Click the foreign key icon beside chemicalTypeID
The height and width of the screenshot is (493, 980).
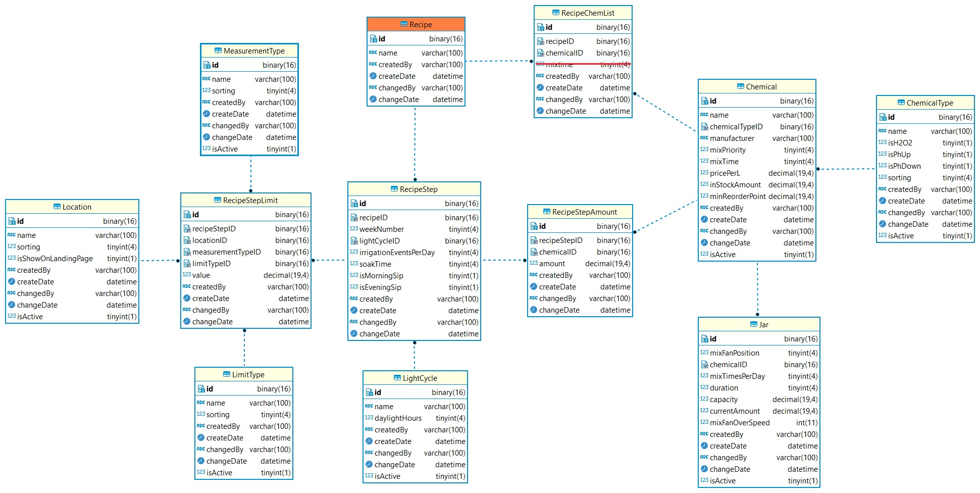pyautogui.click(x=704, y=127)
